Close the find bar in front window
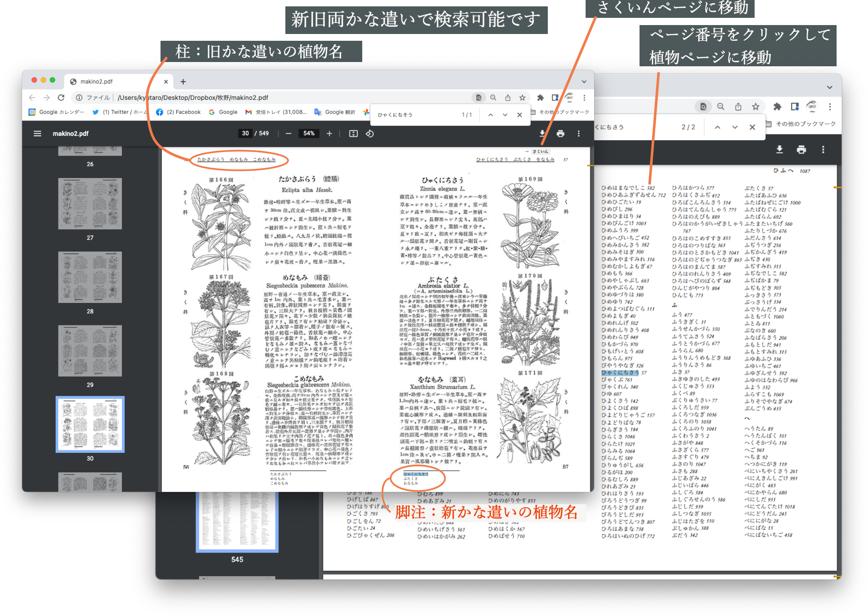Viewport: 868px width, 616px height. point(519,115)
